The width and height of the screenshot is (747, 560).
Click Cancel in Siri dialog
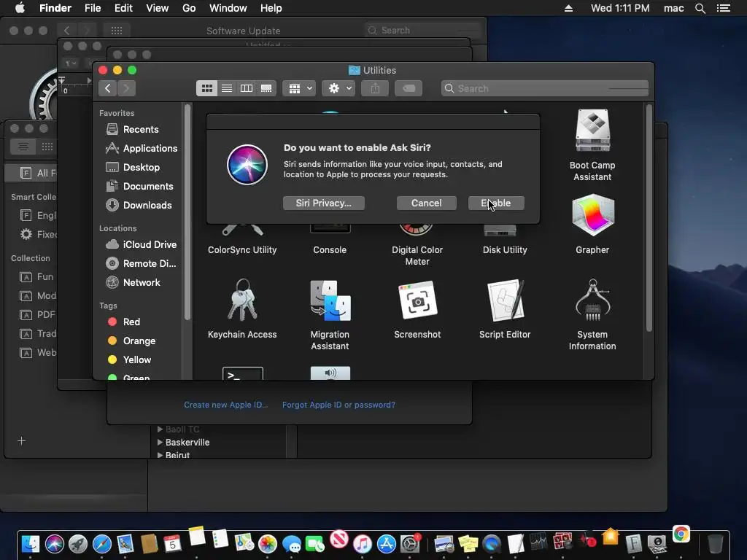tap(426, 203)
